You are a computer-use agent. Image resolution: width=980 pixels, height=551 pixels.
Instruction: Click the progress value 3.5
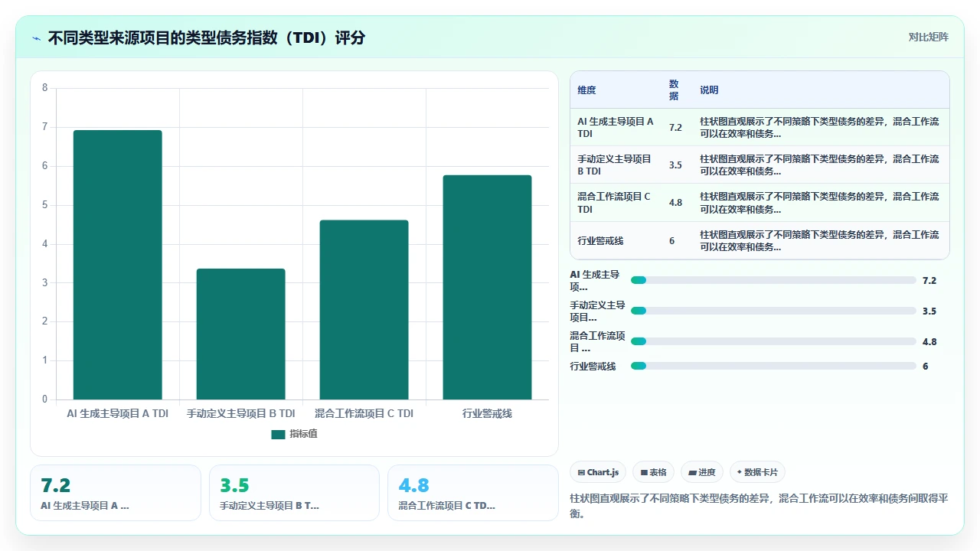[929, 311]
